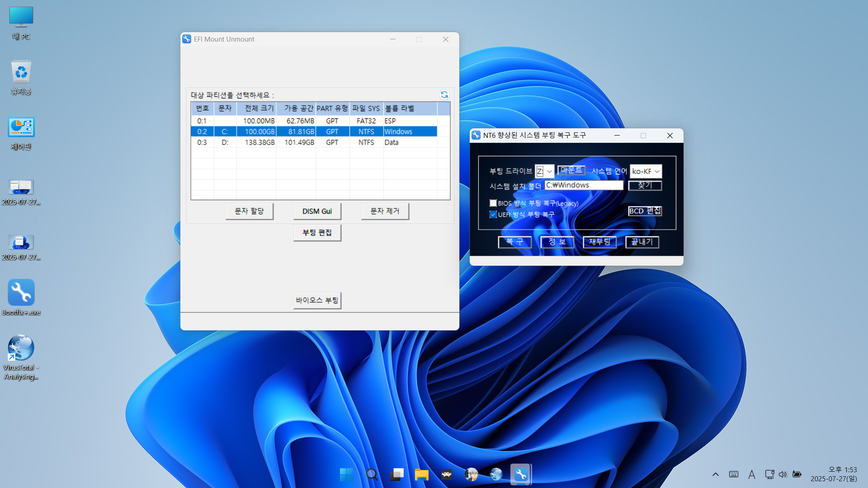Click in the C:\Windows system folder field

pos(583,185)
